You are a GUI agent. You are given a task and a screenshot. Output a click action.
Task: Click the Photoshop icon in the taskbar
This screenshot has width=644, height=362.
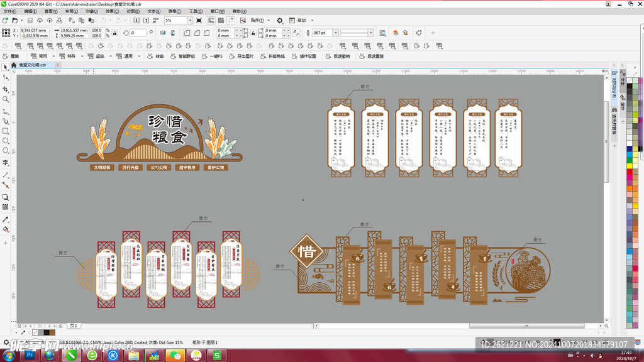[x=29, y=355]
